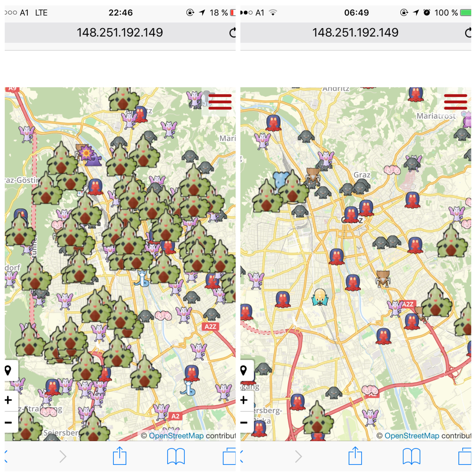476x476 pixels.
Task: Show open tabs in left screenshot
Action: [229, 456]
